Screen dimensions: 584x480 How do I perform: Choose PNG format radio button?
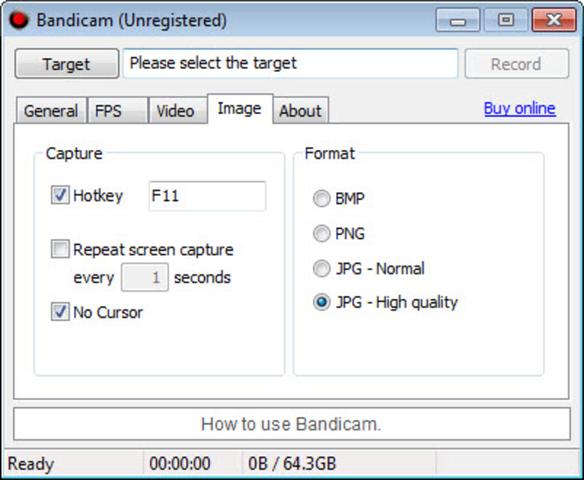pos(321,233)
